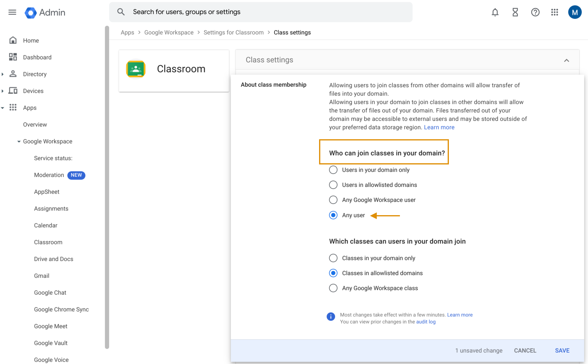Image resolution: width=588 pixels, height=364 pixels.
Task: Open Learn more link about class membership
Action: point(439,127)
